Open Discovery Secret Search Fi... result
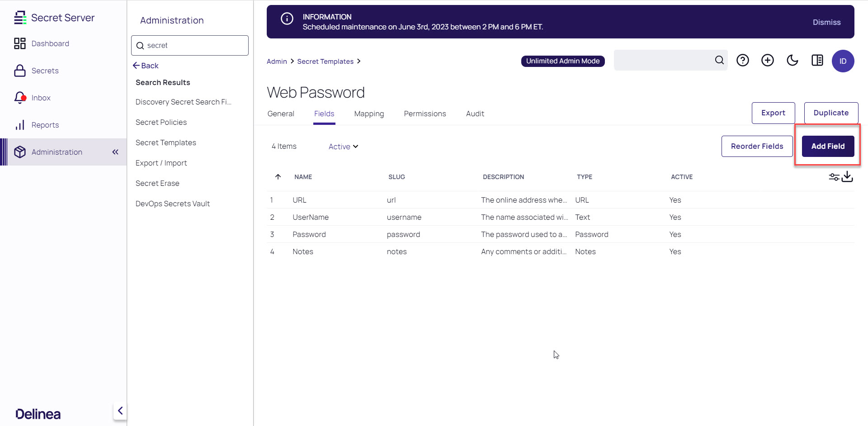 point(184,102)
